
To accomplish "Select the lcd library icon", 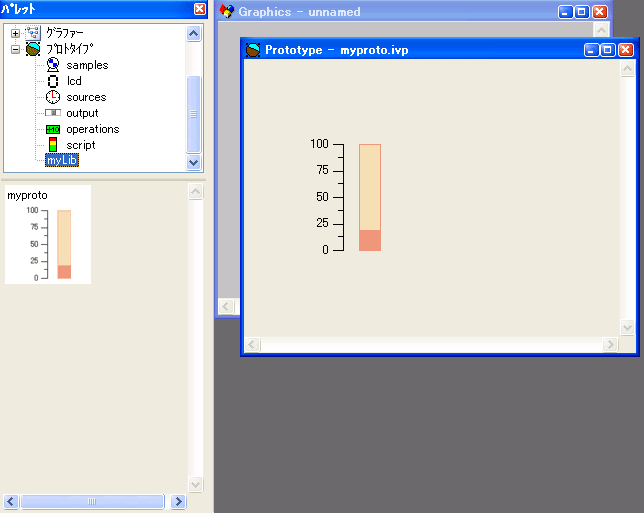I will (53, 81).
